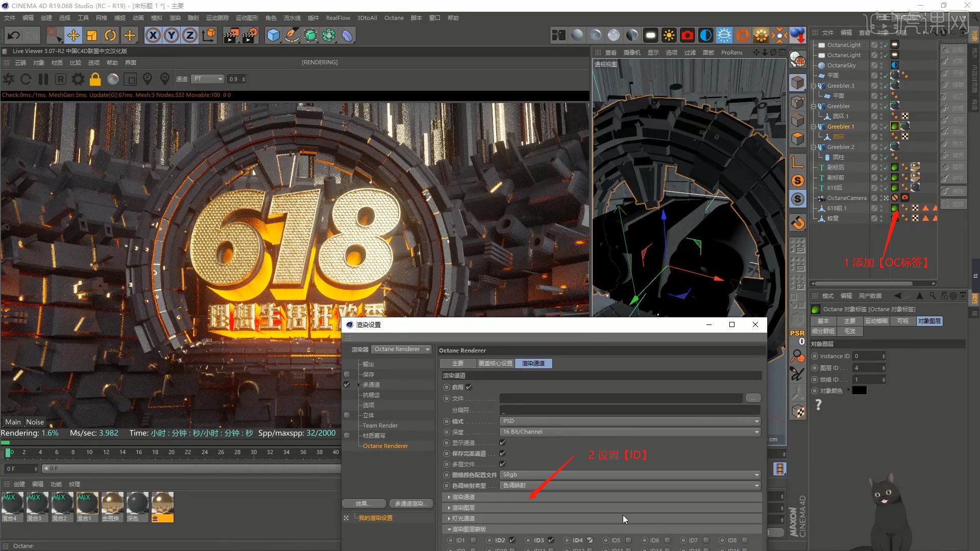Select the Y axis lock icon on main toolbar
Viewport: 980px width, 551px height.
(x=171, y=35)
